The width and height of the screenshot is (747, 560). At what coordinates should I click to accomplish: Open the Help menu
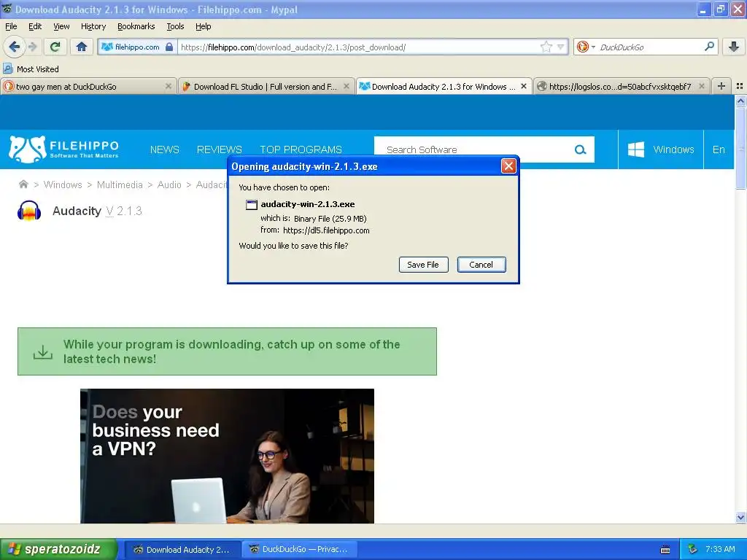pyautogui.click(x=203, y=26)
